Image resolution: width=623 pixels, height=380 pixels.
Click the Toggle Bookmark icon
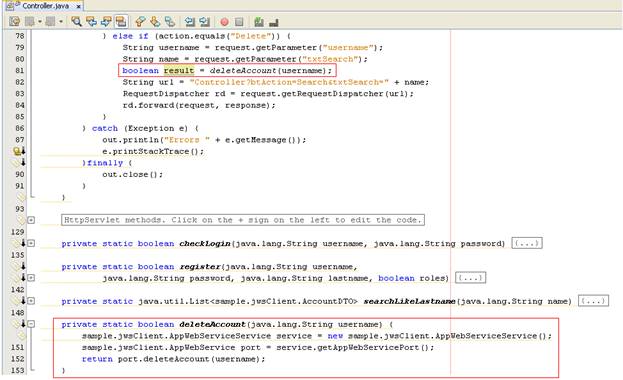coord(170,21)
